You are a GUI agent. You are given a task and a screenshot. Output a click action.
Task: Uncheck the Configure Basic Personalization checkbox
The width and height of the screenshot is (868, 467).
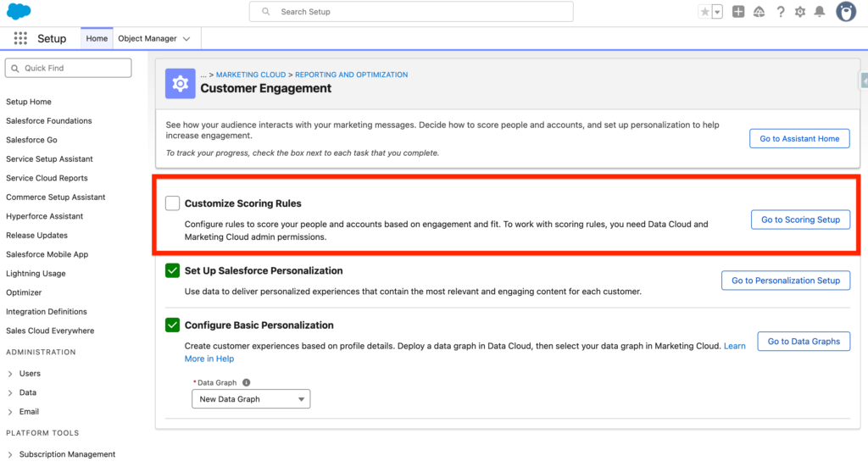(173, 325)
